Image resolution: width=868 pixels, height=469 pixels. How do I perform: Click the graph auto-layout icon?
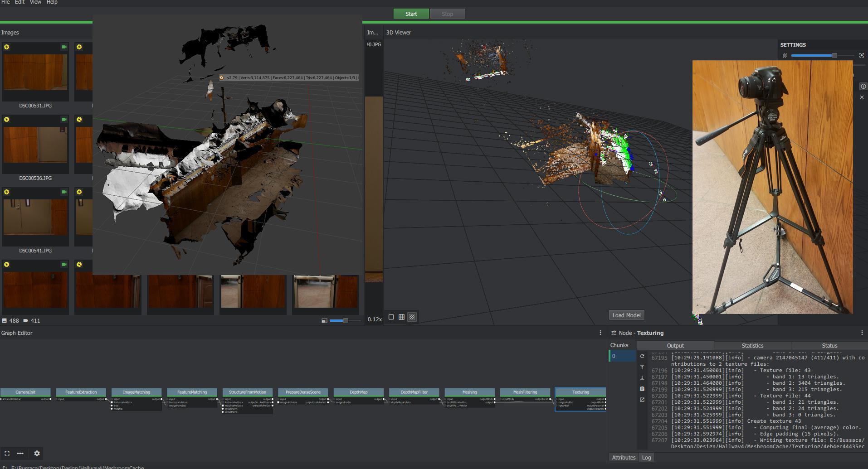pyautogui.click(x=20, y=453)
